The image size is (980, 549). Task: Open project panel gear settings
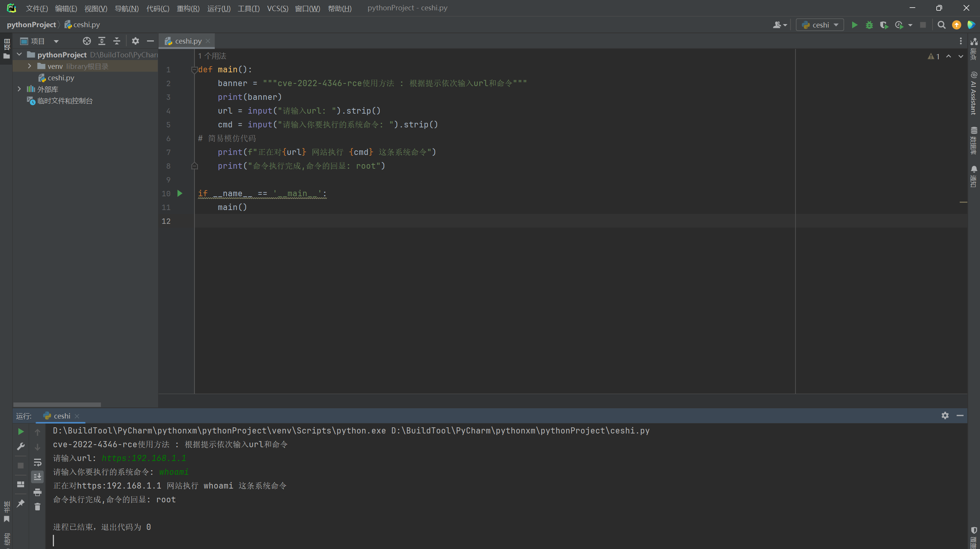[x=136, y=41]
